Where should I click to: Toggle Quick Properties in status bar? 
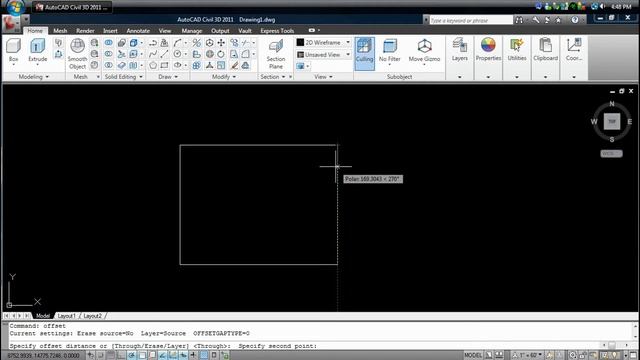tap(214, 356)
